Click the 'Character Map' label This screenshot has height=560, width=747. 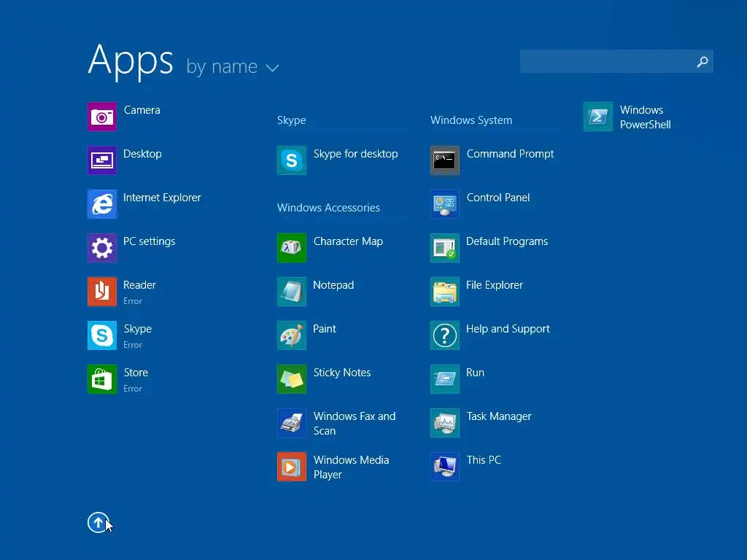348,241
